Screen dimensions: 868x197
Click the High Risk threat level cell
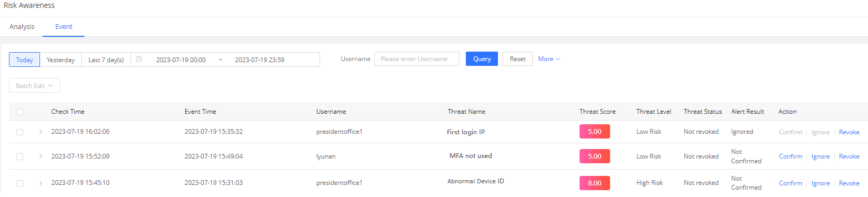point(650,183)
